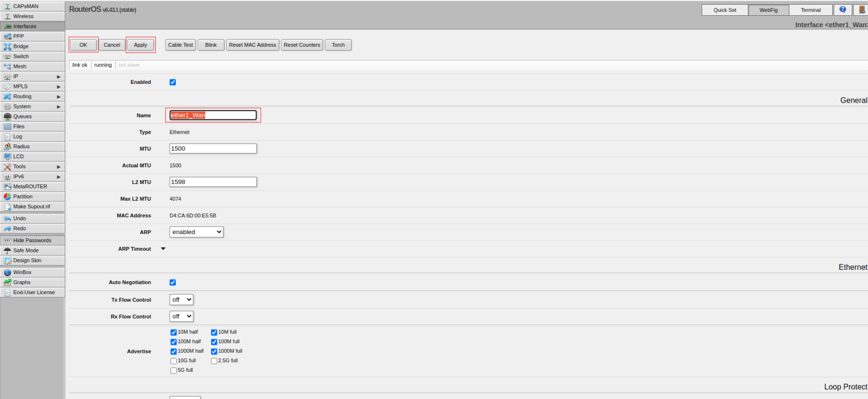Open Torch for this interface
Image resolution: width=868 pixels, height=399 pixels.
(338, 45)
